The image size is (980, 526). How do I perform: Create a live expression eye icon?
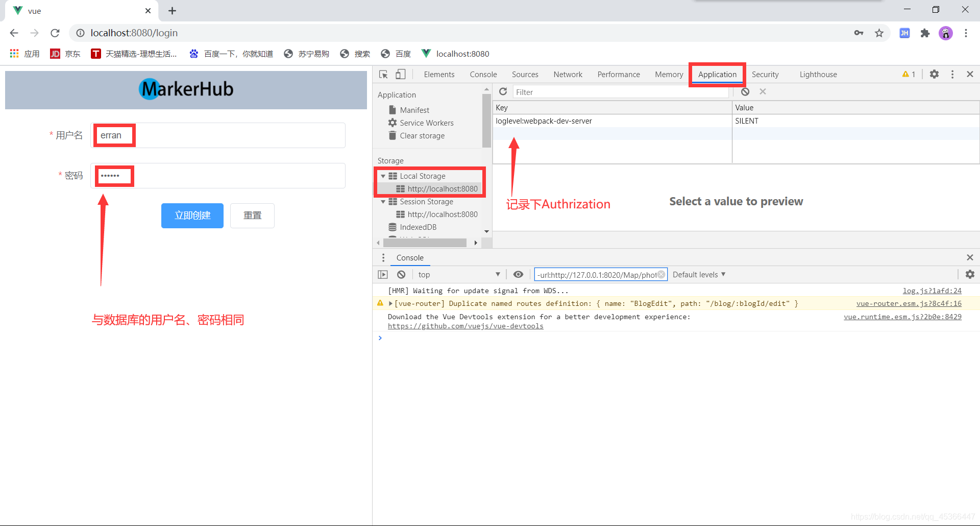518,275
